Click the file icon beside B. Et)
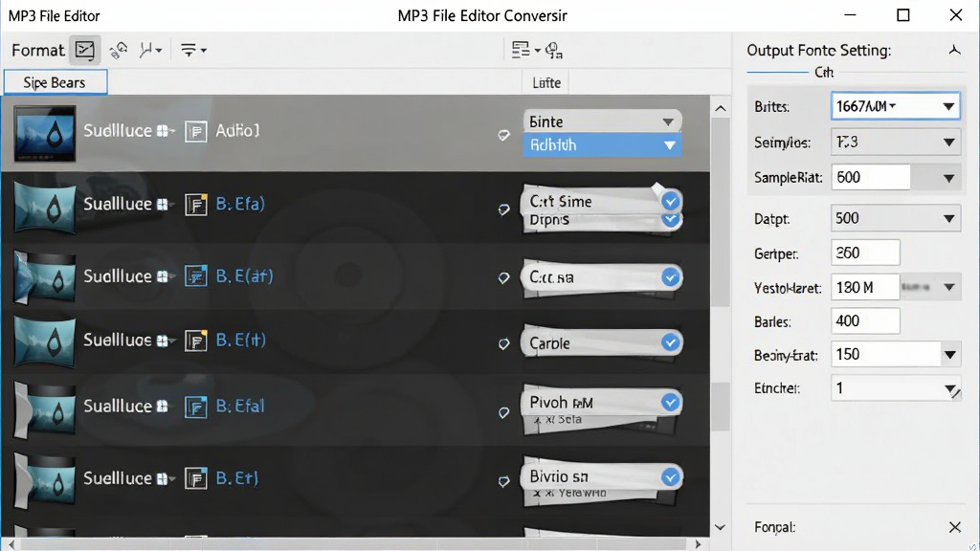The width and height of the screenshot is (980, 551). click(195, 478)
